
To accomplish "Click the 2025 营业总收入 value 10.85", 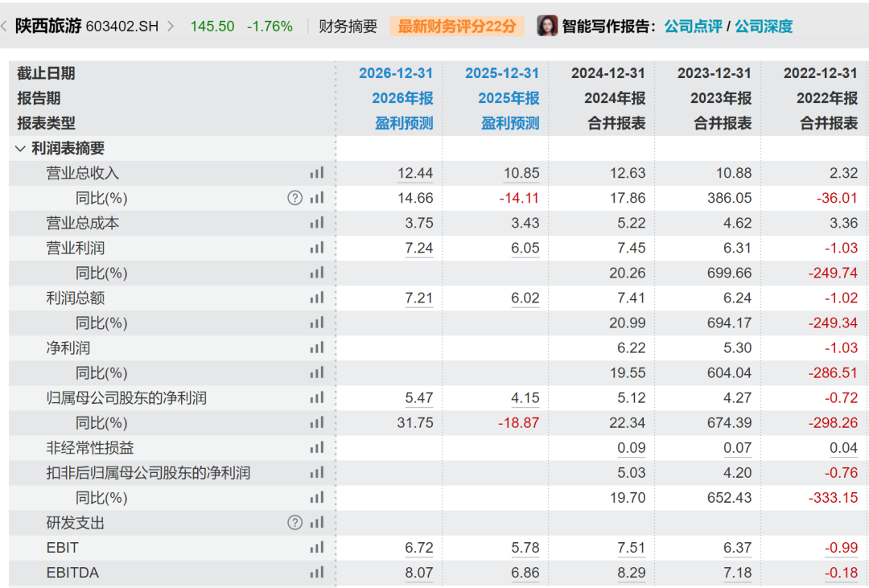I will (x=521, y=173).
